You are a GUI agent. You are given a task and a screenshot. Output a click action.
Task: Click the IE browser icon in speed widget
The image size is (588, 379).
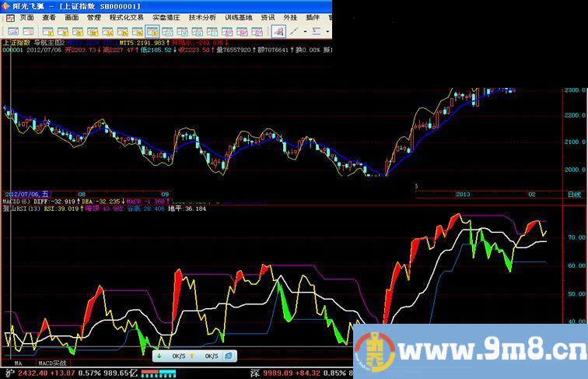229,356
